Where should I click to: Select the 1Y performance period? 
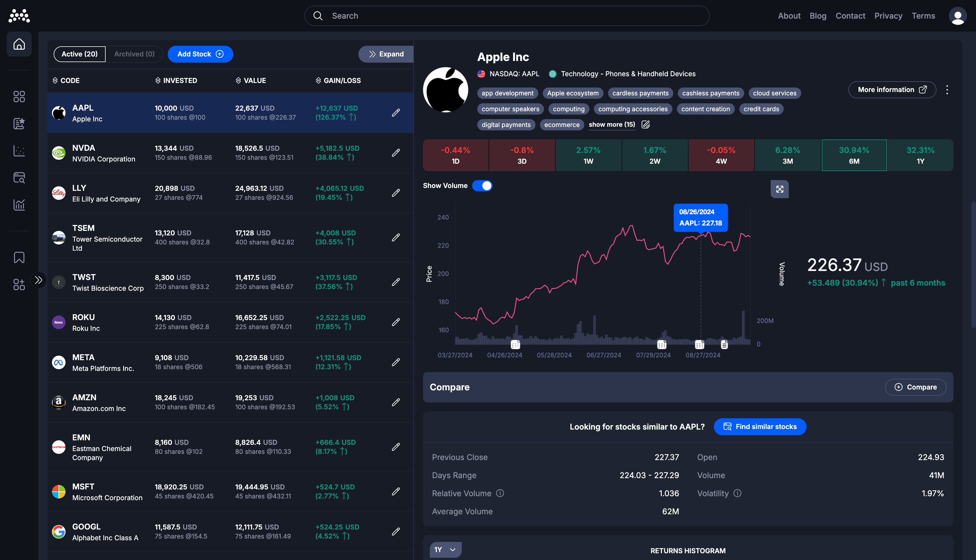coord(920,155)
